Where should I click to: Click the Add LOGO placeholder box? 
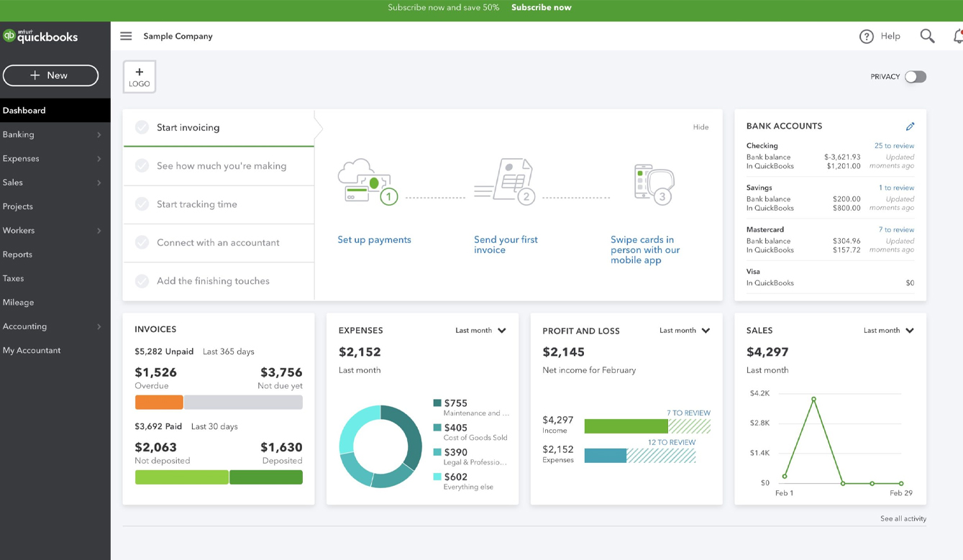tap(140, 77)
